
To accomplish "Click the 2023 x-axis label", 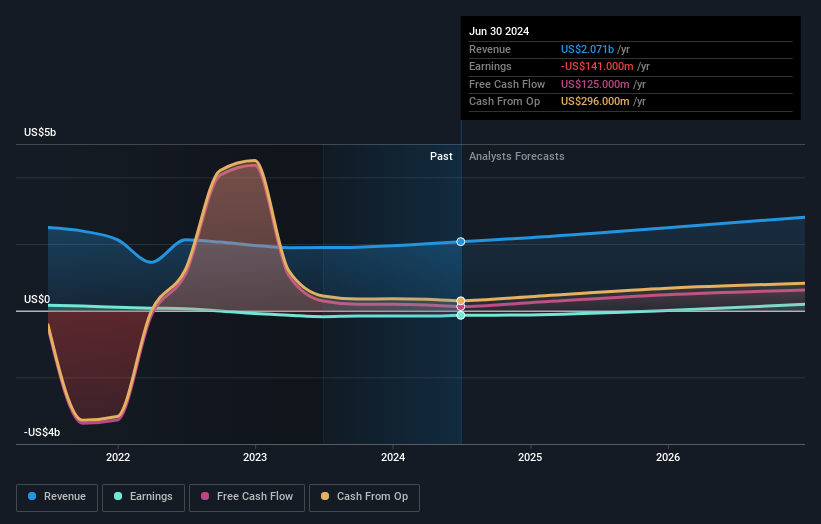I will [255, 457].
